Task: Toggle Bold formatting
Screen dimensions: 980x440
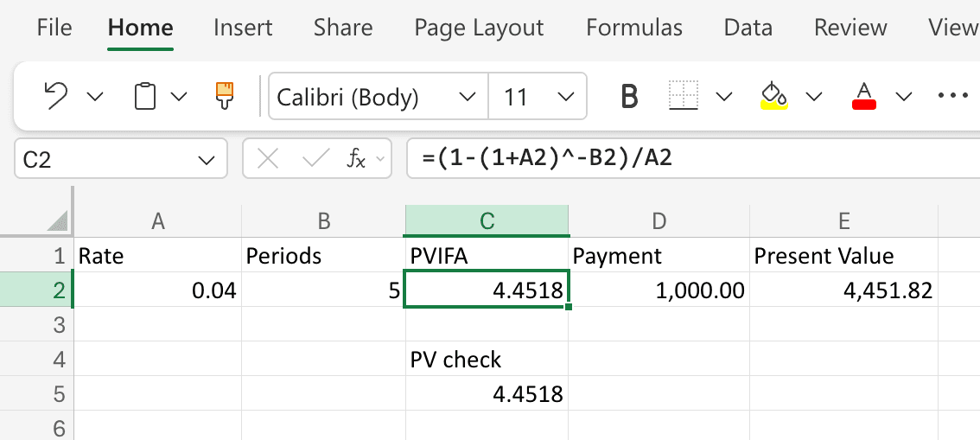Action: [x=630, y=96]
